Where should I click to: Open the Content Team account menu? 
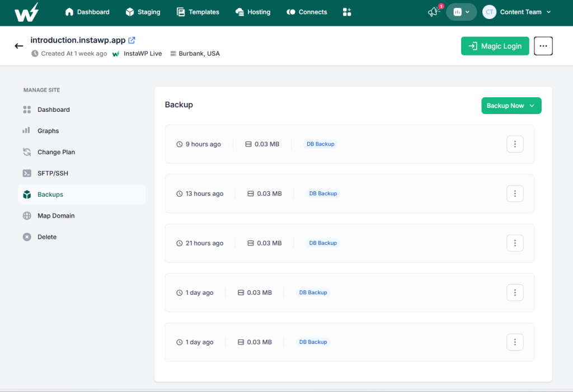(x=516, y=12)
